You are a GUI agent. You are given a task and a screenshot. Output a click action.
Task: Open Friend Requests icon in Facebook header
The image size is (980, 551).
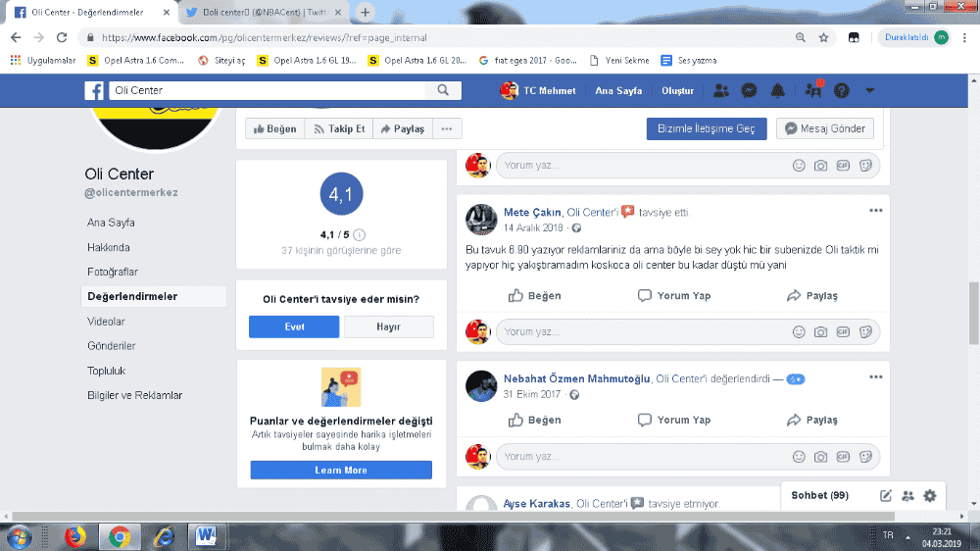click(720, 90)
